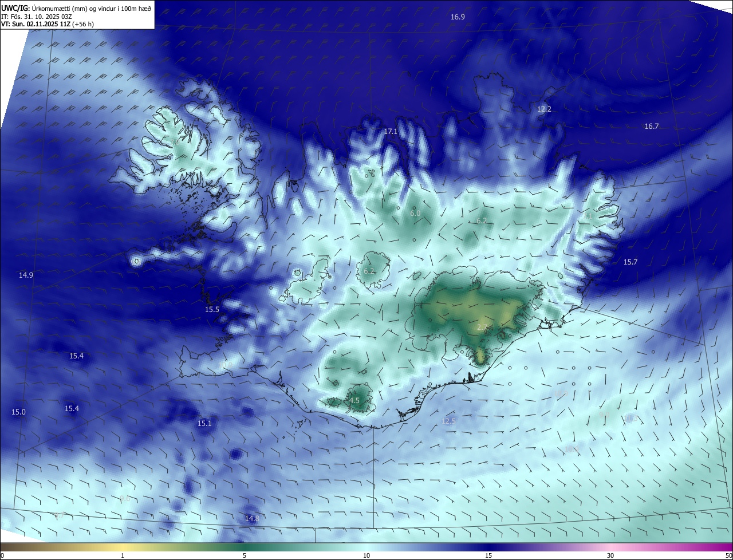The height and width of the screenshot is (560, 733).
Task: Pick the 6.0 value label over the highlands
Action: pos(415,213)
